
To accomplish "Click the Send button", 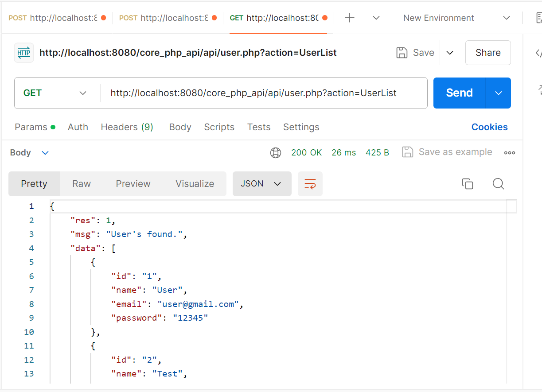I will 460,93.
